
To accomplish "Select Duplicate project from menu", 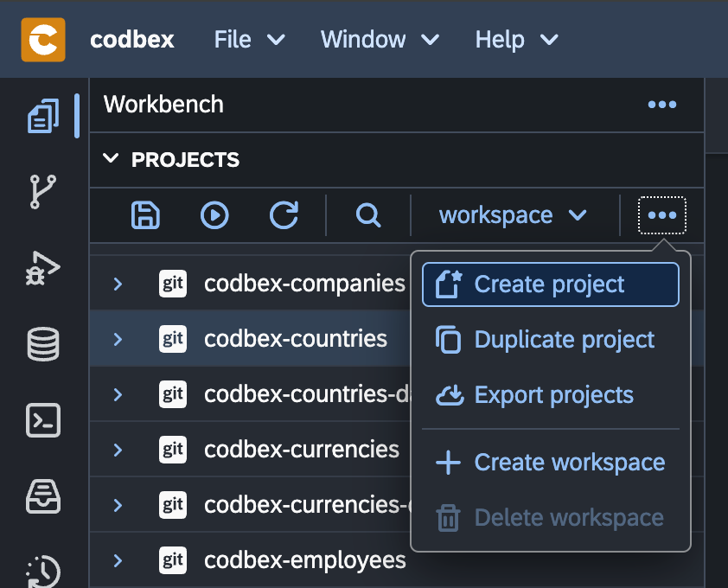I will pyautogui.click(x=551, y=340).
